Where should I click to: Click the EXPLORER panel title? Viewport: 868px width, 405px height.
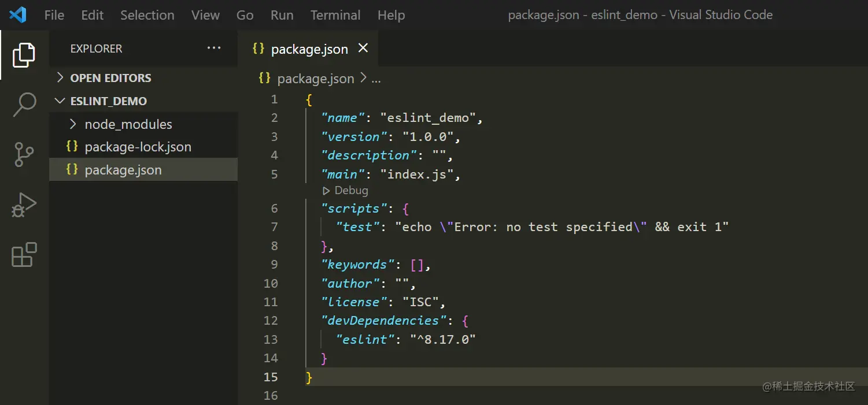point(96,49)
